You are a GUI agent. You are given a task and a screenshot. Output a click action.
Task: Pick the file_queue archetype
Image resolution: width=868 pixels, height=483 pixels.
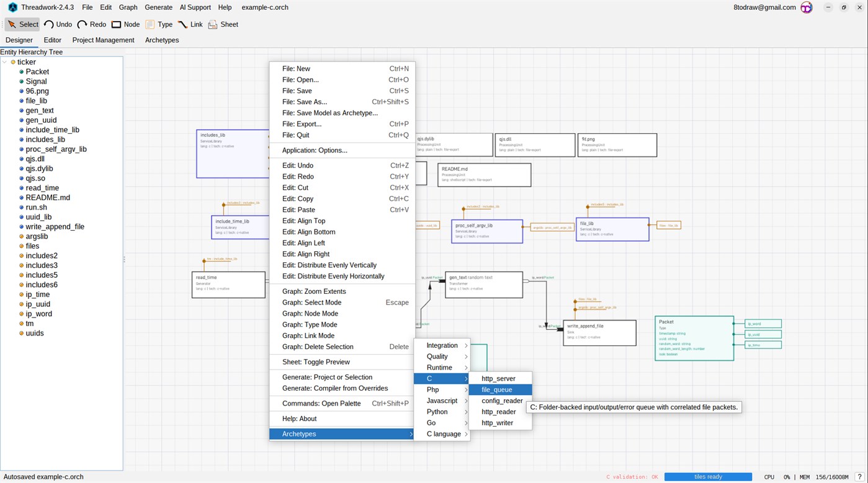coord(499,390)
